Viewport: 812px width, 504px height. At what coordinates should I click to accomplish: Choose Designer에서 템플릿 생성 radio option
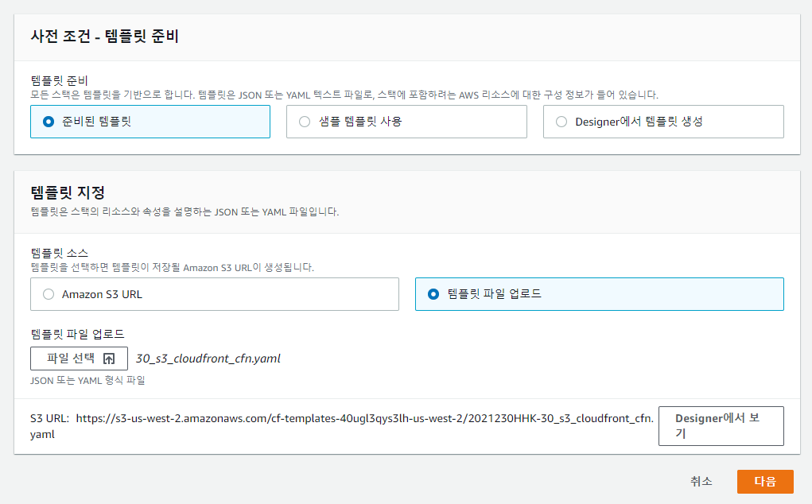tap(663, 122)
